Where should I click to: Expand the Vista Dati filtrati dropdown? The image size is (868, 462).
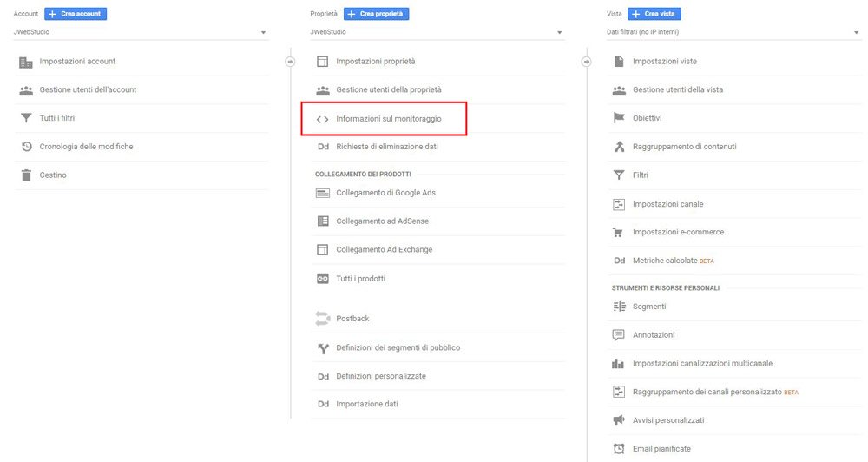tap(734, 32)
